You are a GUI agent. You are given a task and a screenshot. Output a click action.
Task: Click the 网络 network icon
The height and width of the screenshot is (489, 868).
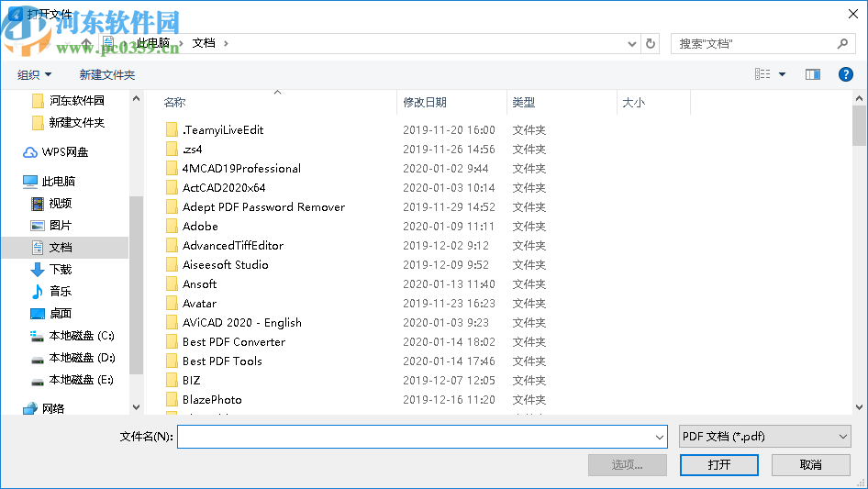pos(30,408)
